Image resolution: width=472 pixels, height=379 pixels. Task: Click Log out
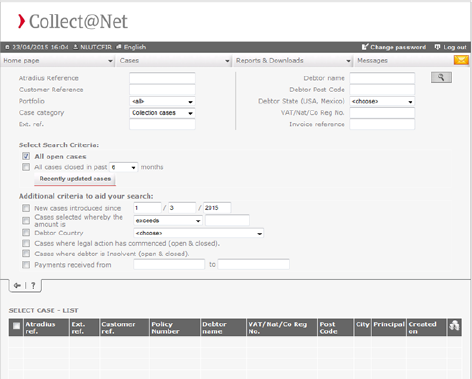click(x=450, y=47)
